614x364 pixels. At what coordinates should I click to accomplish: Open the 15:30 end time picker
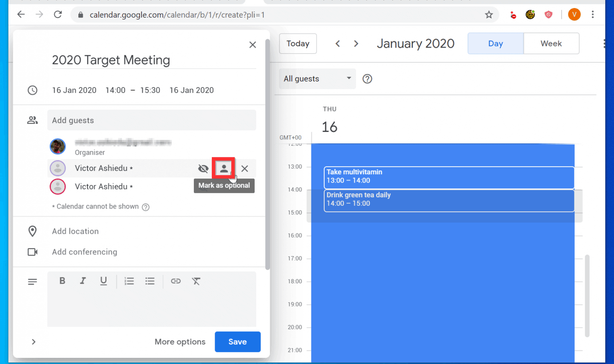click(x=150, y=90)
